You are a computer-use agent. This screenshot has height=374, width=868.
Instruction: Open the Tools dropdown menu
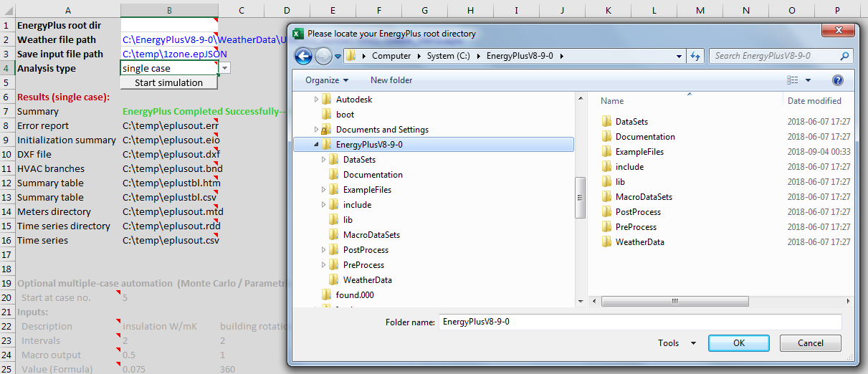pos(677,343)
